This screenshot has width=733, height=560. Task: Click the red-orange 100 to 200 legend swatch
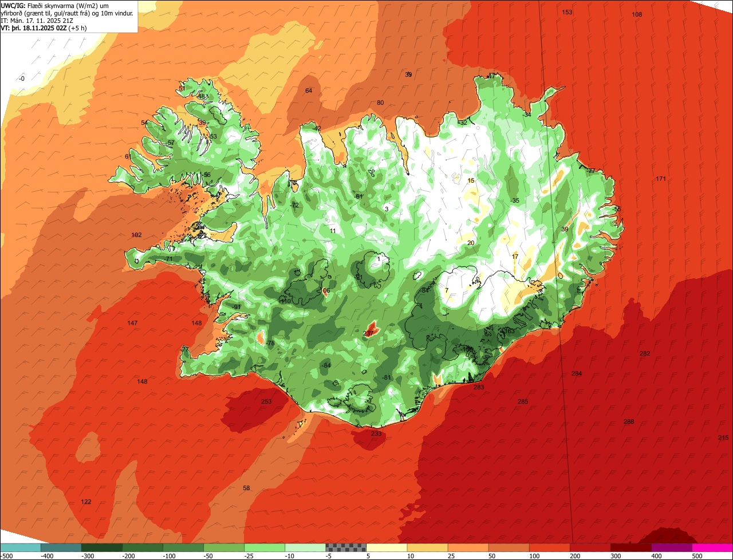(549, 547)
